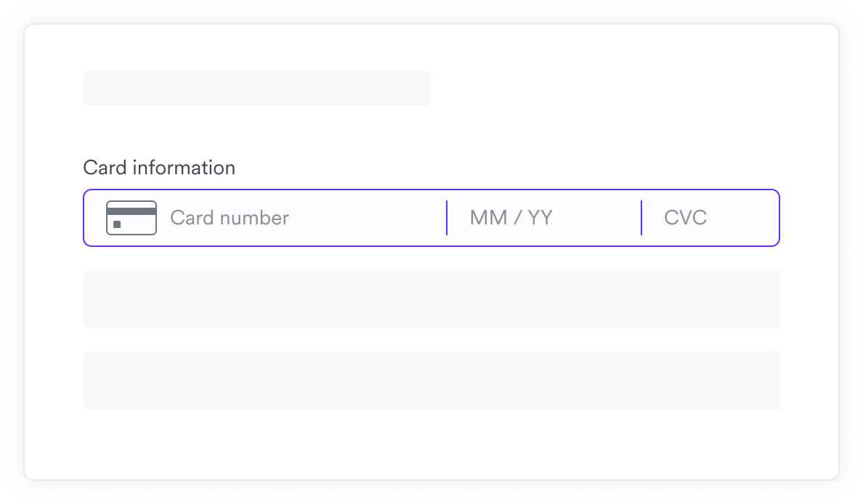
Task: Click the short gray placeholder bar above the label
Action: pos(256,89)
